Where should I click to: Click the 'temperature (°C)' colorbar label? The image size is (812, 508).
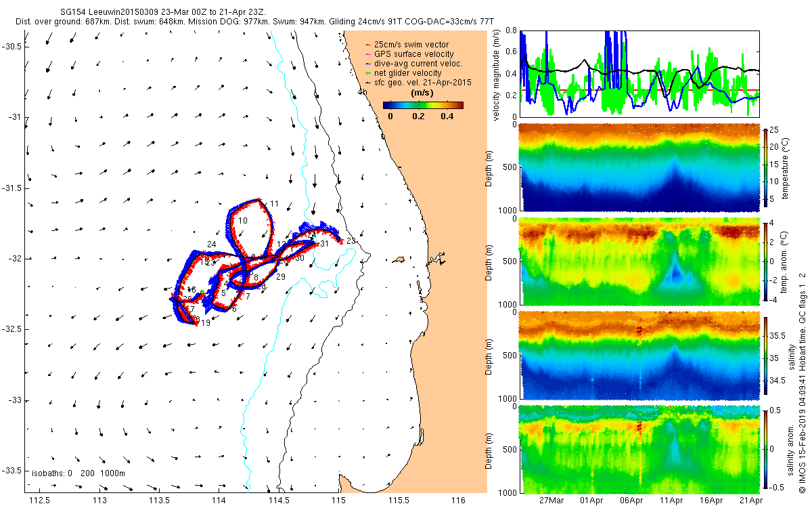[786, 167]
